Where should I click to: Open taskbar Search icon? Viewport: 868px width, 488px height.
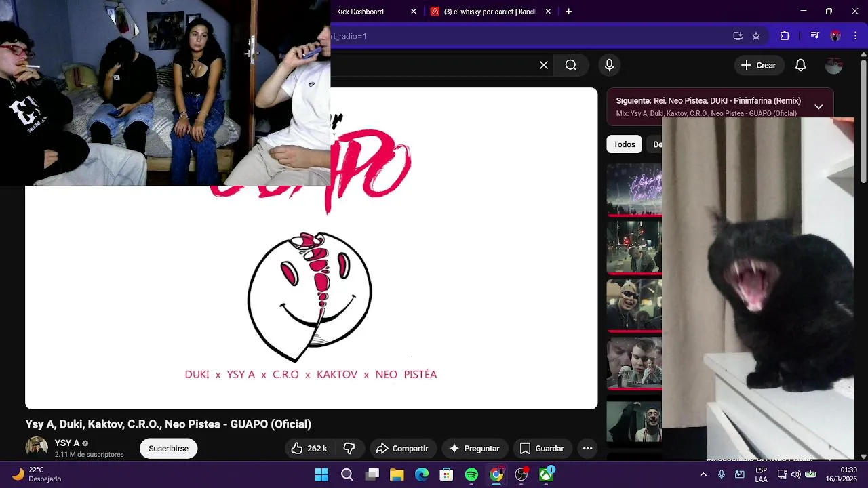click(347, 474)
